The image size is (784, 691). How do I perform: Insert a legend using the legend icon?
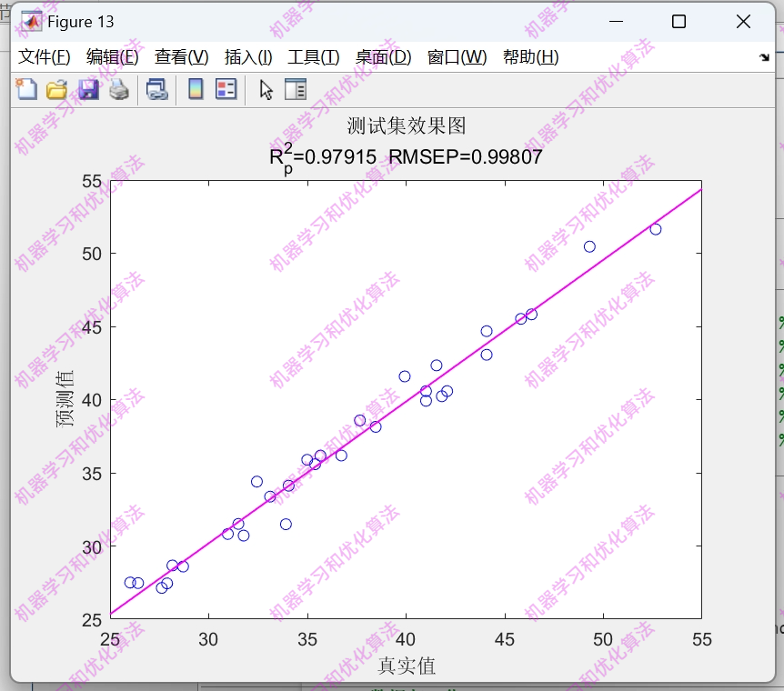click(226, 88)
